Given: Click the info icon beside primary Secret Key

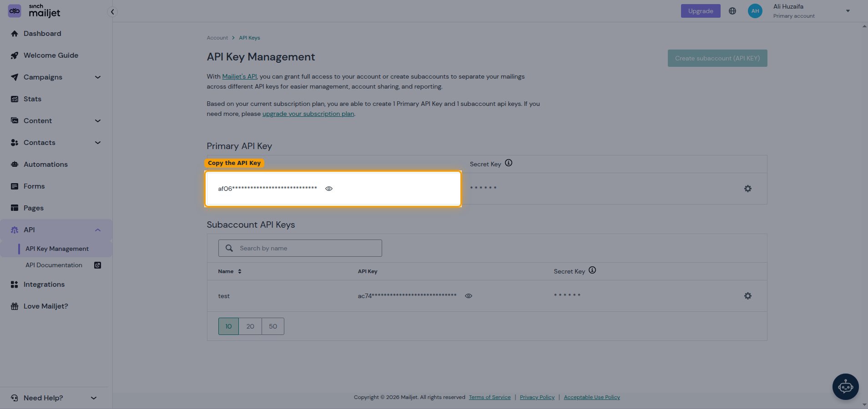Looking at the screenshot, I should tap(509, 163).
